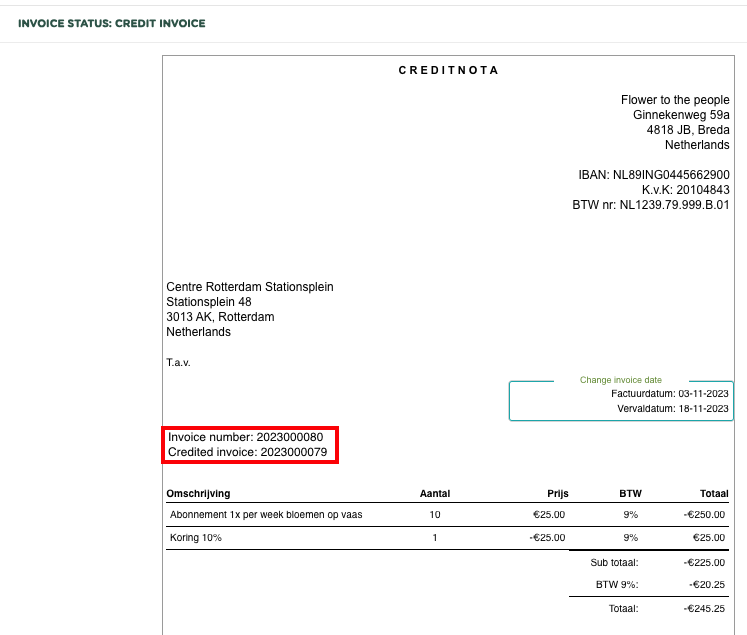Select the 'INVOICE STATUS: CREDIT INVOICE' heading
This screenshot has width=747, height=635.
point(111,23)
